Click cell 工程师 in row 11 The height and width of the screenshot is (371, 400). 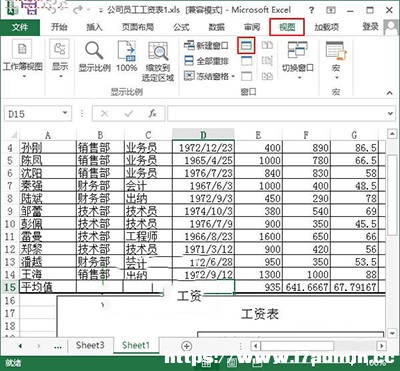point(148,236)
